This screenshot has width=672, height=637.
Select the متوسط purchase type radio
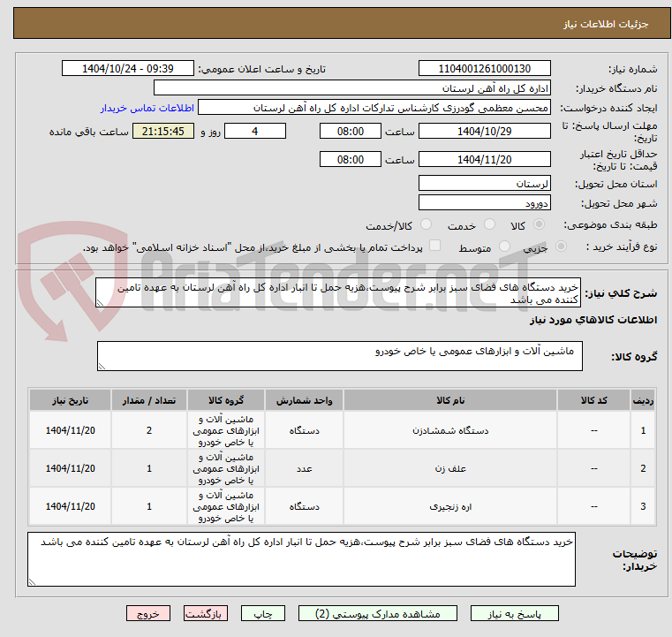(504, 246)
